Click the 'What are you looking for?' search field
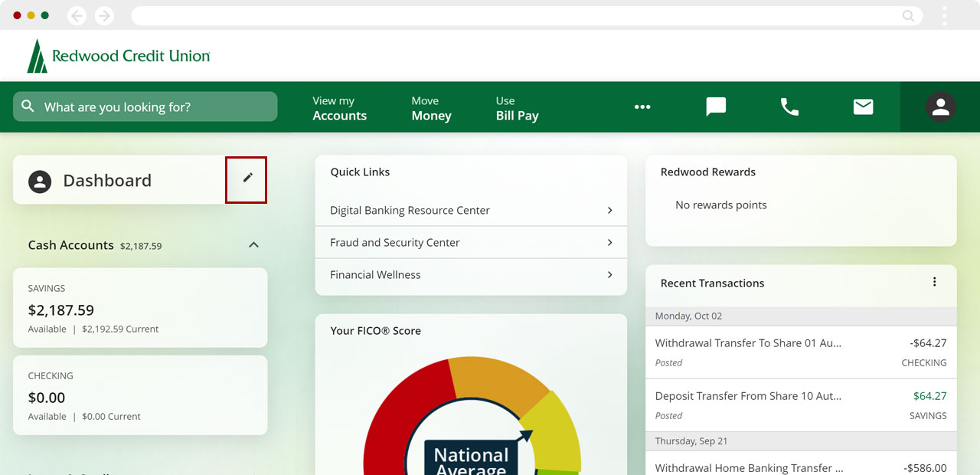 point(145,106)
